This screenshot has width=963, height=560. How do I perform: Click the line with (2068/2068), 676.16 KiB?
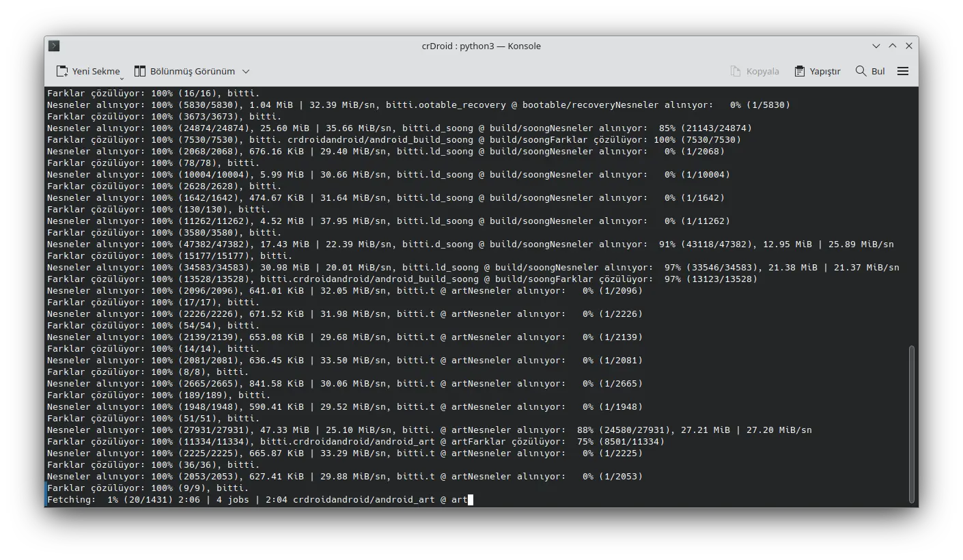click(385, 151)
